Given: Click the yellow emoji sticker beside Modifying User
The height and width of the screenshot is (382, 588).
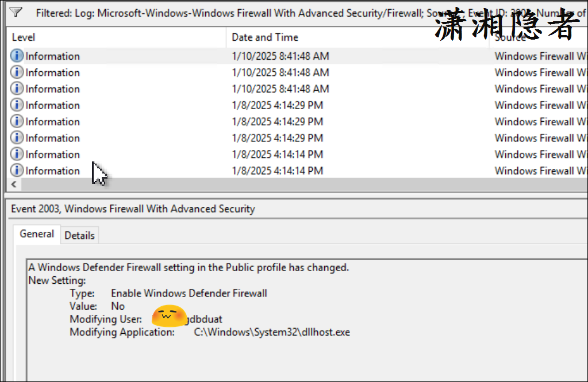Looking at the screenshot, I should (168, 317).
